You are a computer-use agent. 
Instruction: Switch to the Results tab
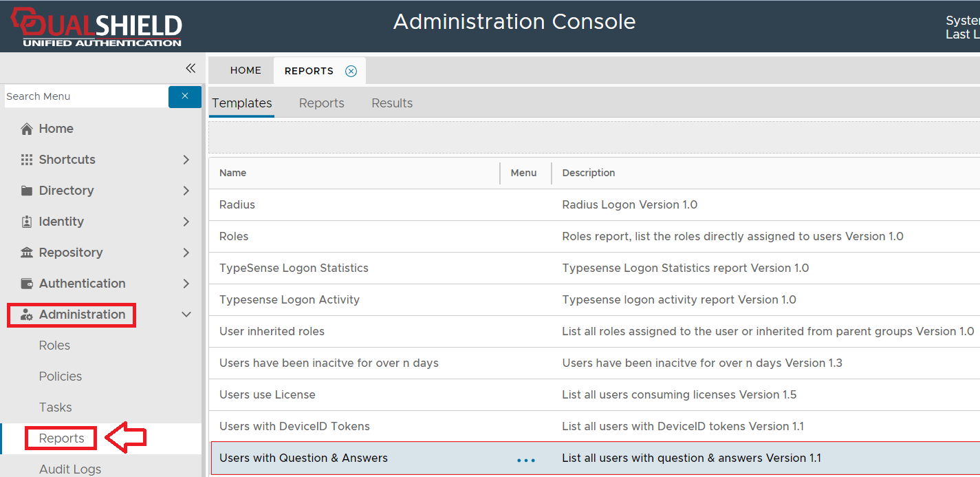(x=392, y=103)
